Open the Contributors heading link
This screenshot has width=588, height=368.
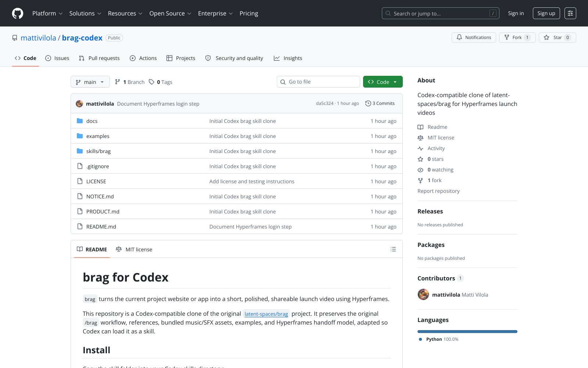pos(441,278)
